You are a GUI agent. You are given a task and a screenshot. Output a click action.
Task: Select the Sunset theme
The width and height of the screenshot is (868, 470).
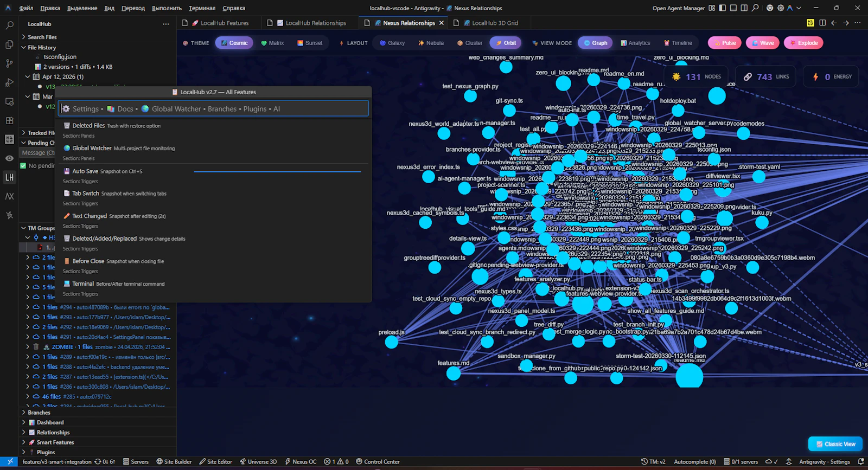[x=310, y=43]
